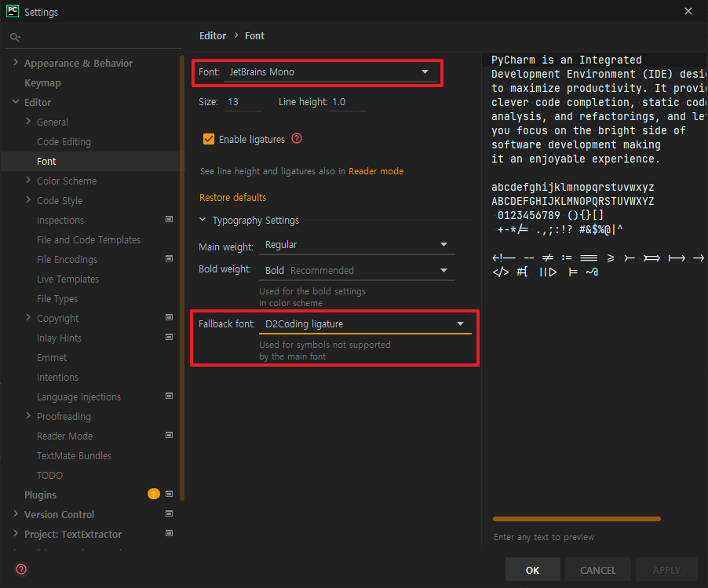
Task: Click the project-level icon next to Plugins
Action: pyautogui.click(x=170, y=494)
